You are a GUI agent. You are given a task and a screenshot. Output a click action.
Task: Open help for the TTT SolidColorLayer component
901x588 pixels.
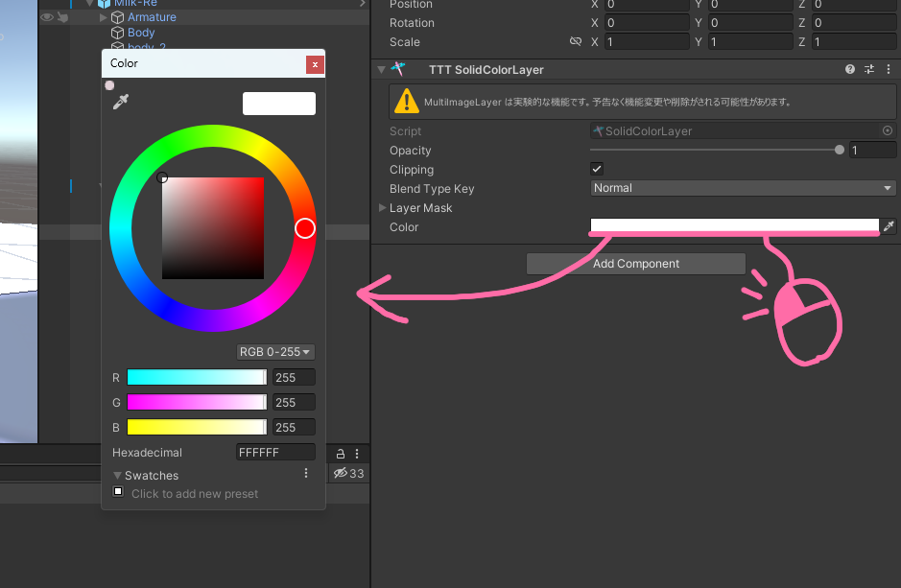849,69
